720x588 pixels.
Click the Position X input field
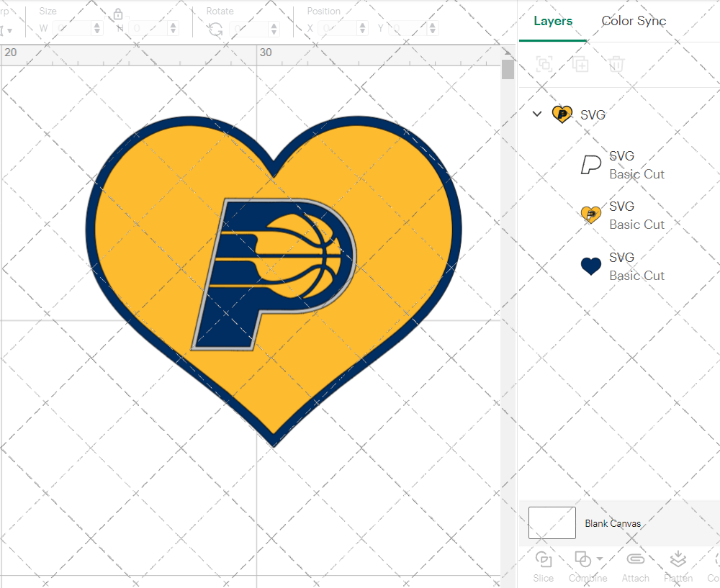(338, 29)
